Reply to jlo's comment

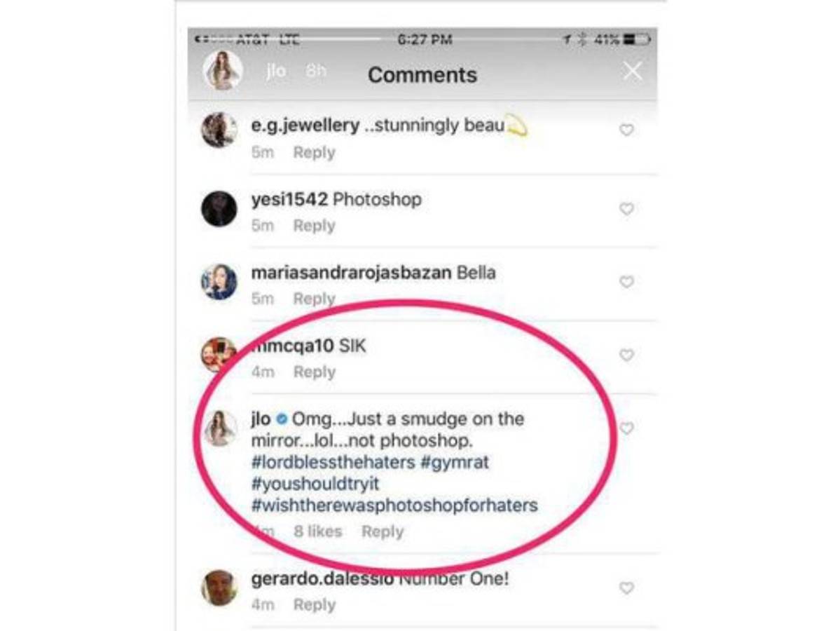click(x=383, y=531)
